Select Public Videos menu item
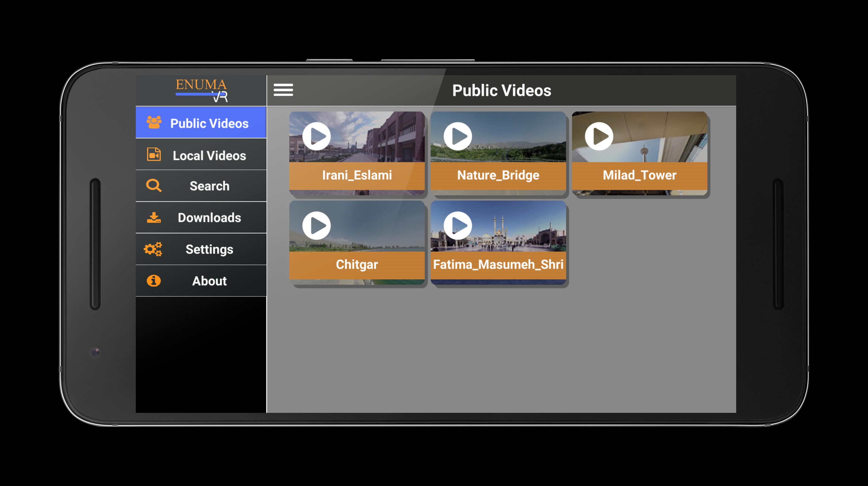868x486 pixels. (x=201, y=123)
